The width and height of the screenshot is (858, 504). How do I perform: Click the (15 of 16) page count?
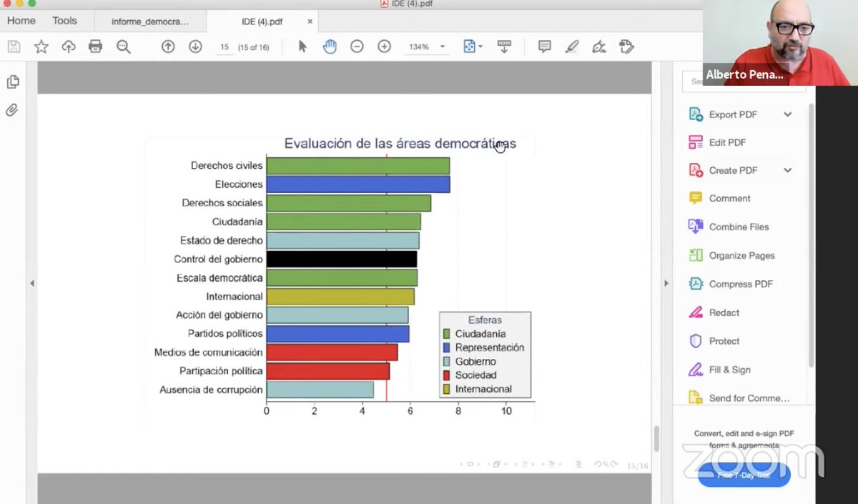click(x=254, y=46)
